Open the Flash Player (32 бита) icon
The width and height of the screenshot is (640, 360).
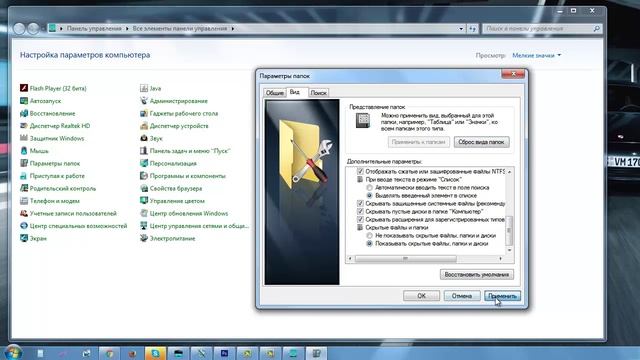coord(24,88)
